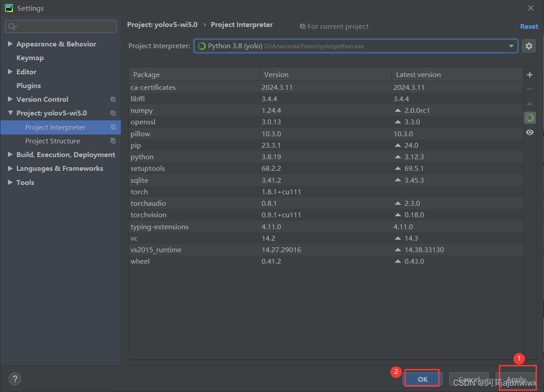Viewport: 544px width, 392px height.
Task: Click the search icon in settings search
Action: (x=12, y=27)
